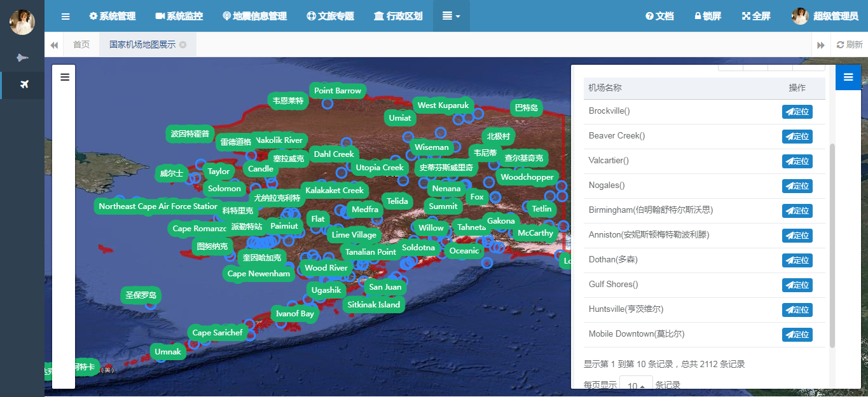Locate Nogales airport with 定位
This screenshot has height=397, width=868.
click(797, 186)
